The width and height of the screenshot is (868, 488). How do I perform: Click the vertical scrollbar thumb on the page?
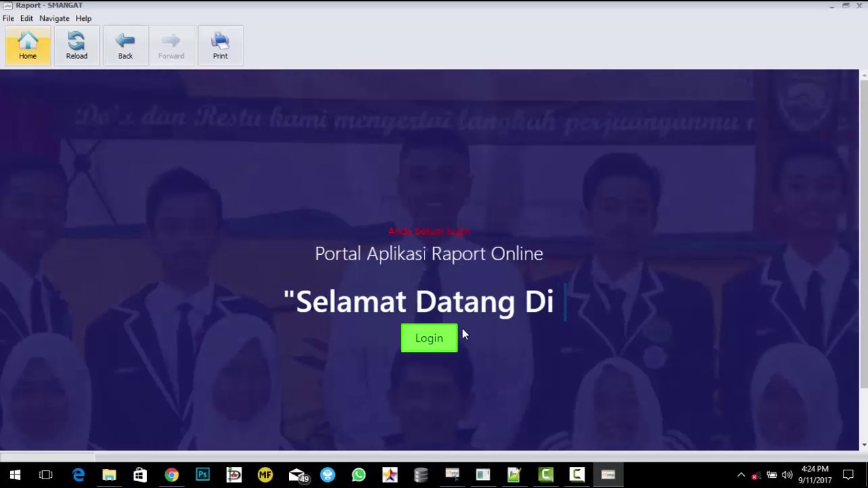(x=864, y=234)
